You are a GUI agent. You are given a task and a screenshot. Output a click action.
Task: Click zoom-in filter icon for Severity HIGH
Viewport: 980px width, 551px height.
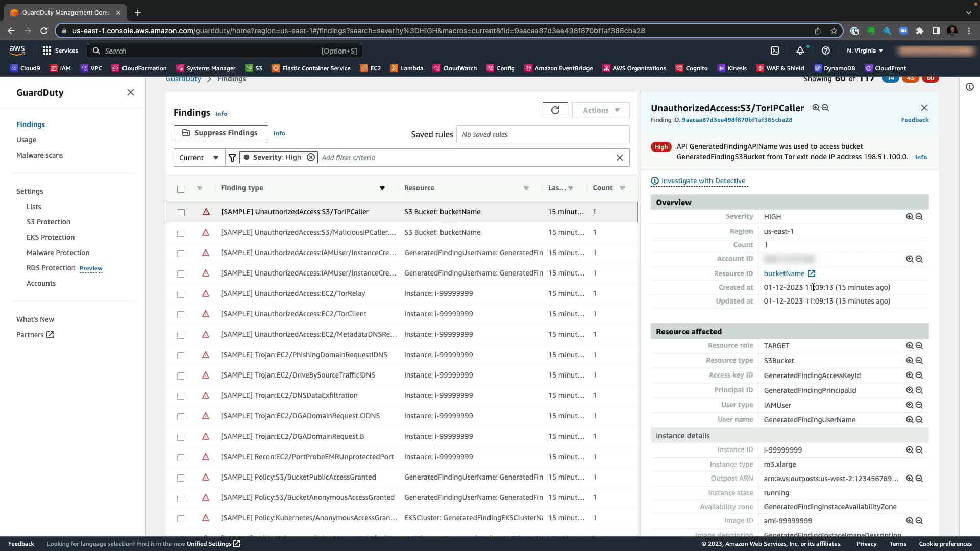coord(910,217)
